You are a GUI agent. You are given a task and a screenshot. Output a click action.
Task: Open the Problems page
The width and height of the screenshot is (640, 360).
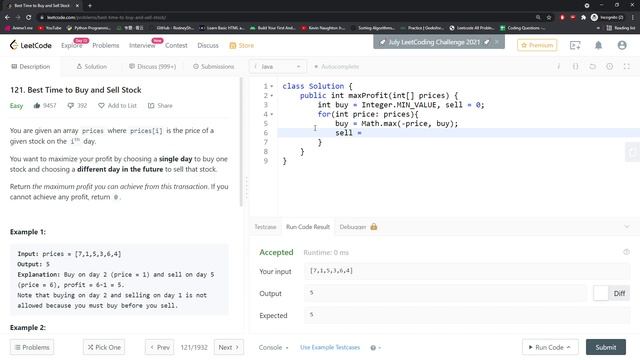(x=106, y=45)
